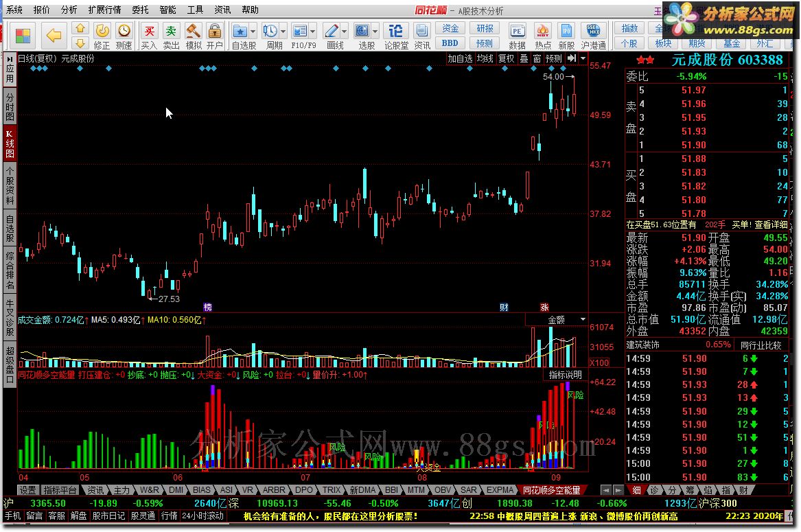Viewport: 801px width, 532px height.
Task: Collapse the left sidebar with top arrow
Action: [10, 59]
